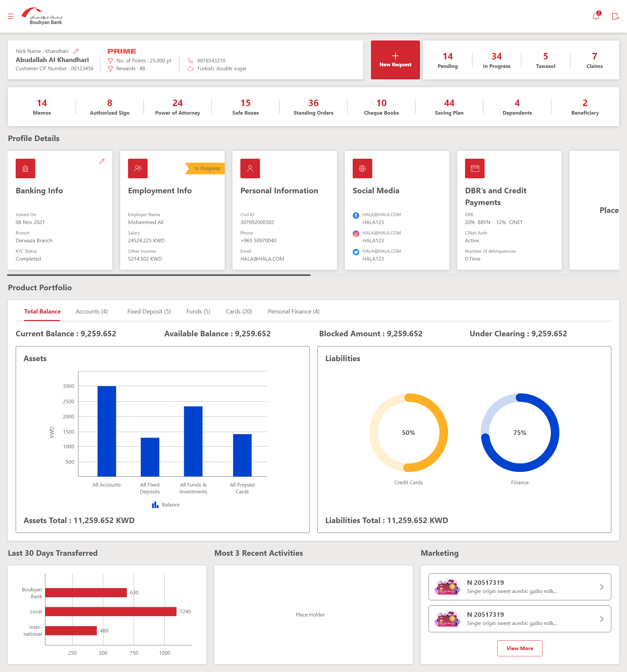Click the Facebook icon in Social Media
This screenshot has width=627, height=672.
(x=356, y=215)
